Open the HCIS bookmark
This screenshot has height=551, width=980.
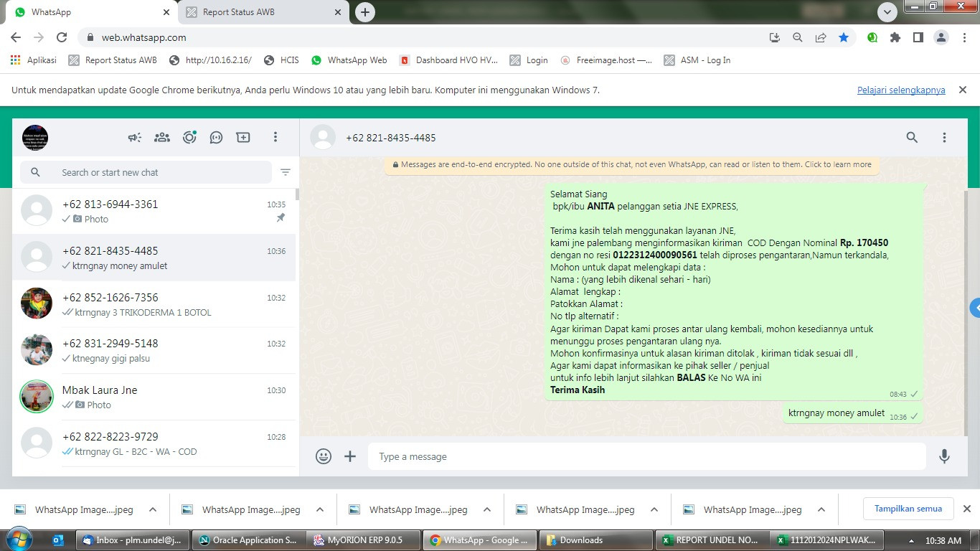tap(281, 60)
